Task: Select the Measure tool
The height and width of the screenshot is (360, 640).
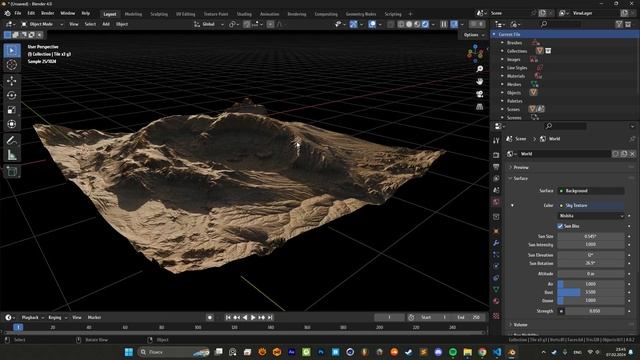Action: coord(12,155)
